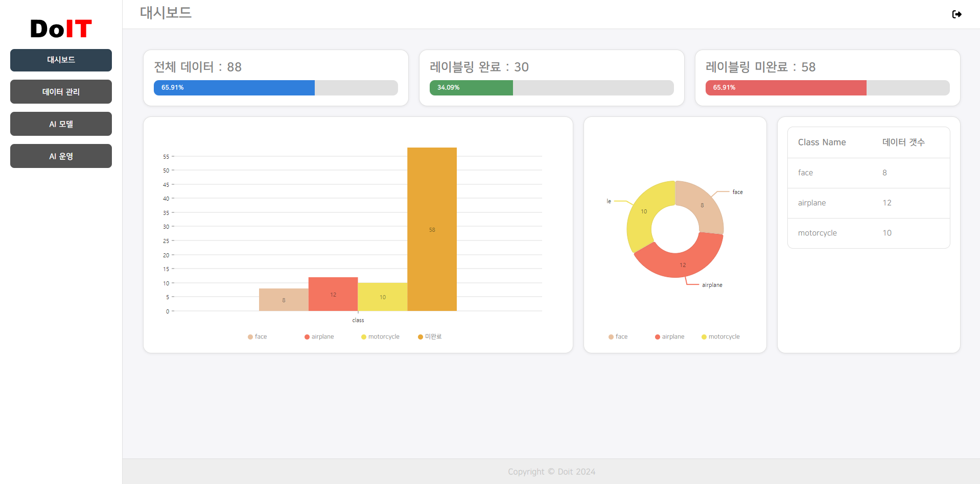Click the red 65.91% incomplete progress bar
This screenshot has width=980, height=484.
coord(786,88)
